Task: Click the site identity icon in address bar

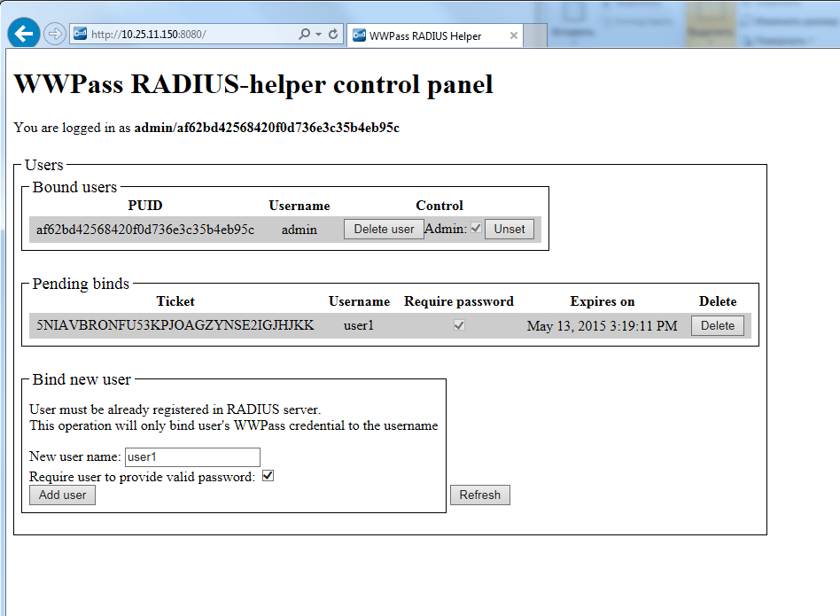Action: pos(80,35)
